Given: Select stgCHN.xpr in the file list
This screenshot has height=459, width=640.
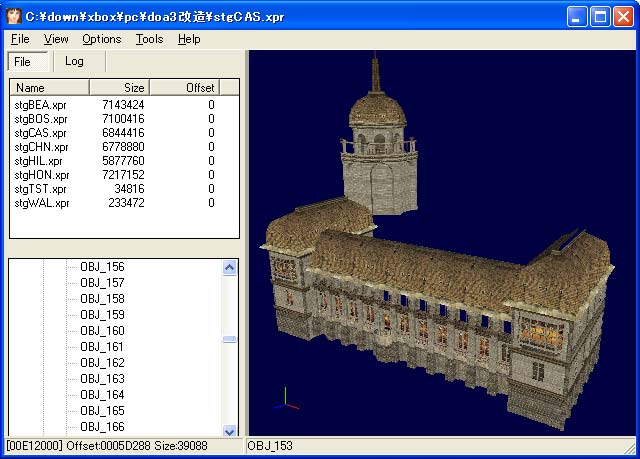Looking at the screenshot, I should (41, 147).
